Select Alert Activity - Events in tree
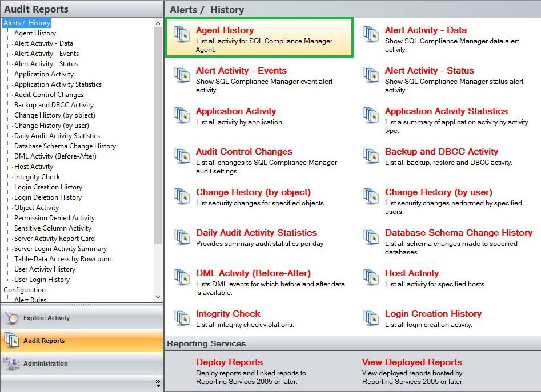The height and width of the screenshot is (392, 541). click(47, 54)
